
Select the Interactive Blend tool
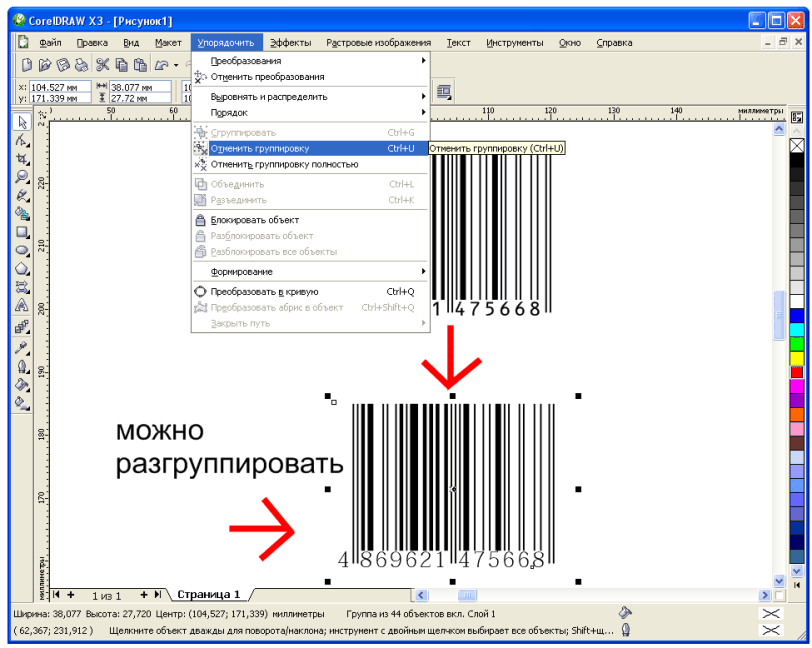point(22,327)
